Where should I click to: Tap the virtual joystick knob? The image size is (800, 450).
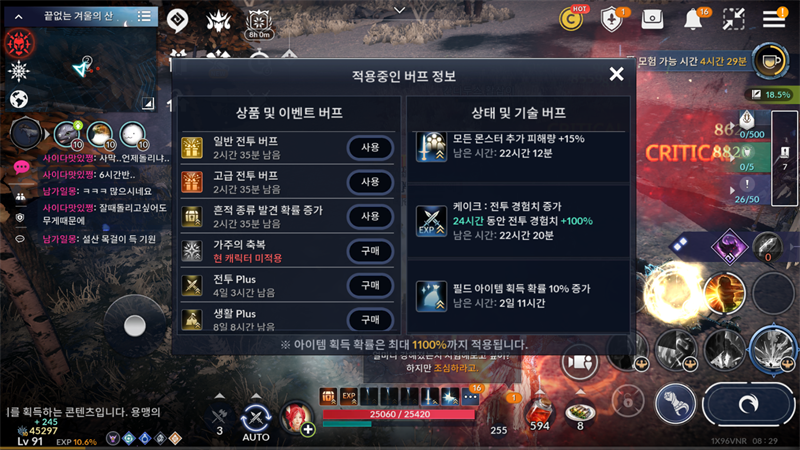click(135, 326)
